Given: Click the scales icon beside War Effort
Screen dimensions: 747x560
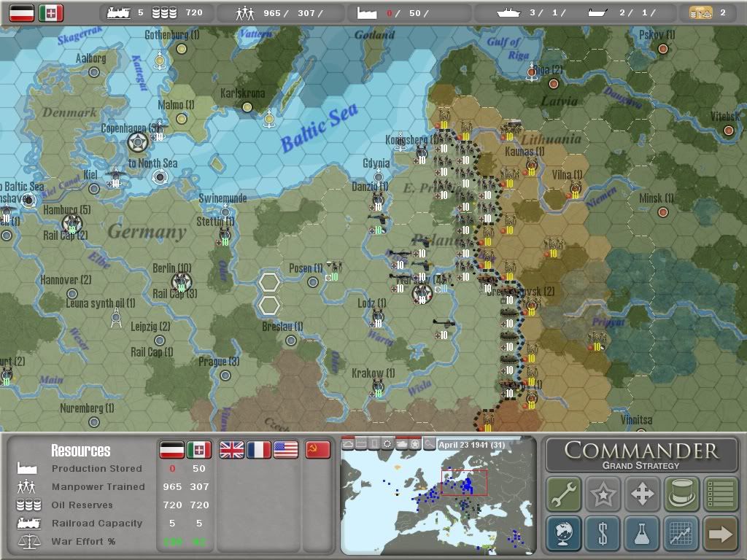Looking at the screenshot, I should pos(28,542).
